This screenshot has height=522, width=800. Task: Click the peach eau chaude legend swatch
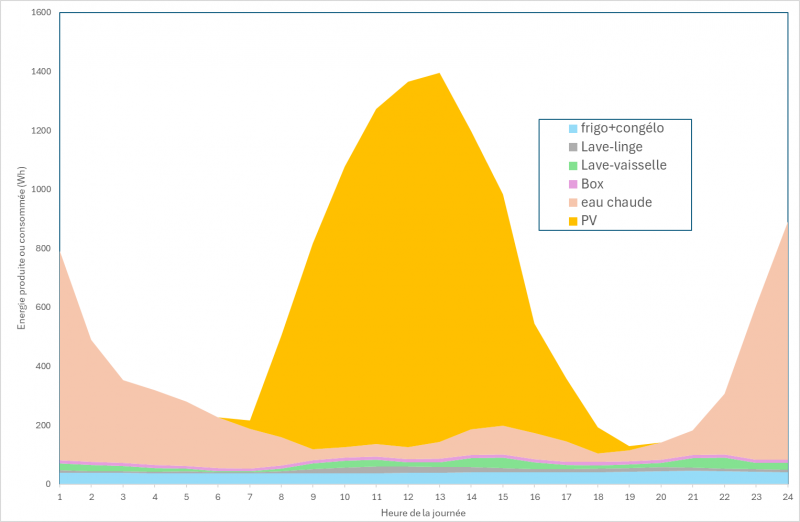[573, 202]
